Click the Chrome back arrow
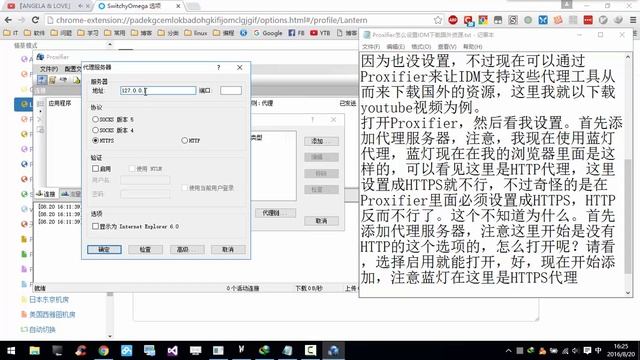This screenshot has width=640, height=360. (8, 20)
